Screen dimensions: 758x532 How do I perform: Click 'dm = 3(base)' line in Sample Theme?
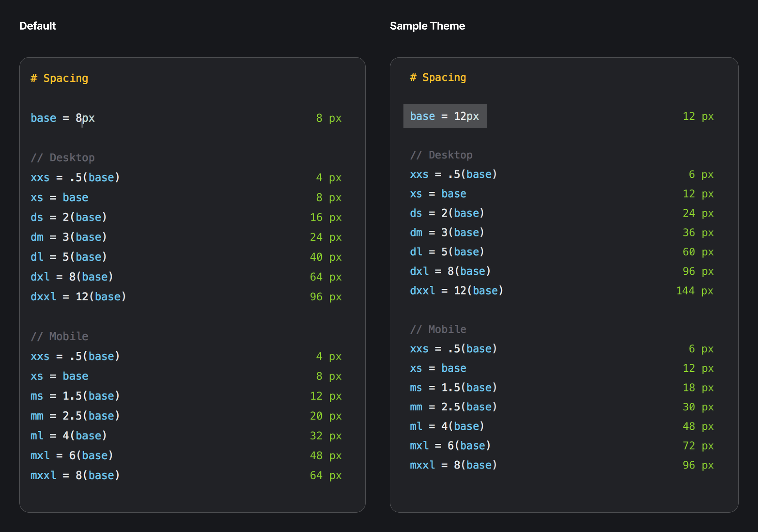(x=447, y=233)
